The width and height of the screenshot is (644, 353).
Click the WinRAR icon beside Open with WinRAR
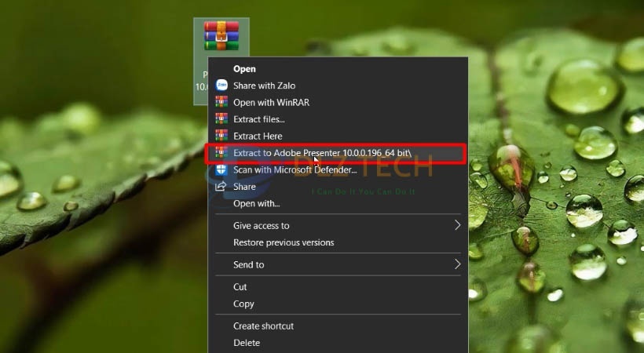tap(221, 102)
